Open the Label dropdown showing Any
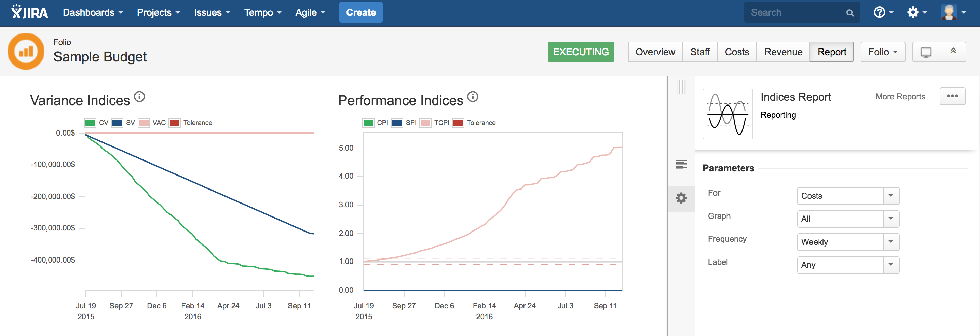Viewport: 980px width, 336px height. (x=848, y=265)
